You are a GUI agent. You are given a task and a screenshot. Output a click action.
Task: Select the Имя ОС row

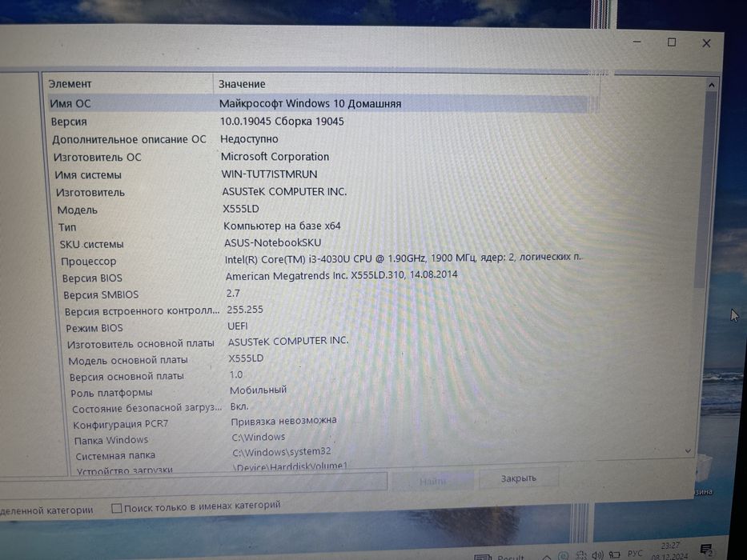[x=317, y=103]
